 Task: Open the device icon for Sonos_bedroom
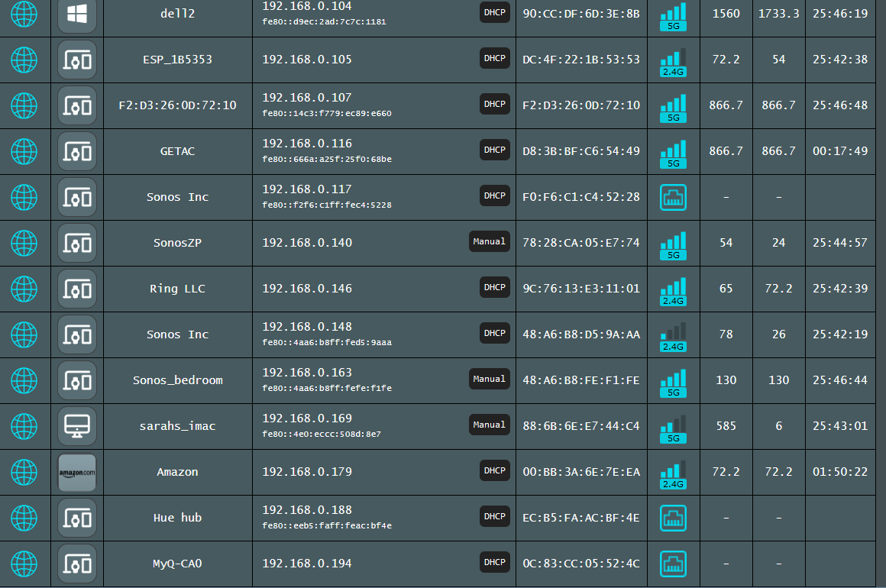pos(77,380)
